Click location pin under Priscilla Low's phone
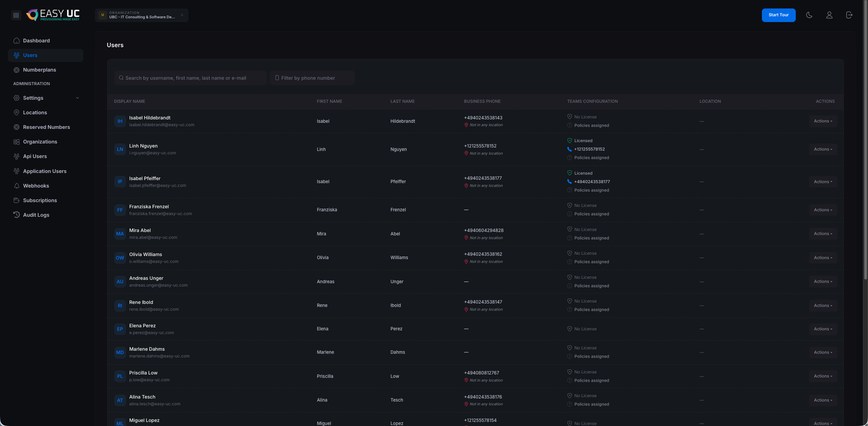The image size is (868, 426). [x=466, y=380]
